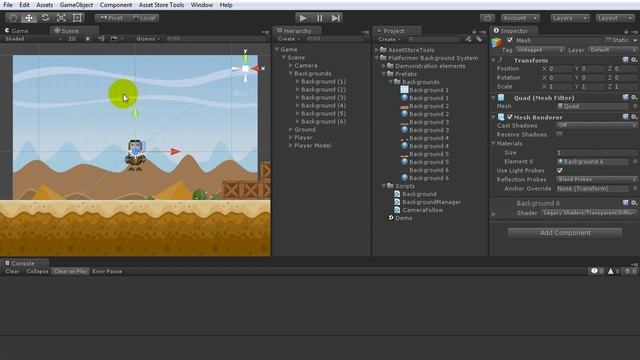Viewport: 640px width, 360px height.
Task: Click picker beside Element 0 material
Action: pyautogui.click(x=635, y=162)
